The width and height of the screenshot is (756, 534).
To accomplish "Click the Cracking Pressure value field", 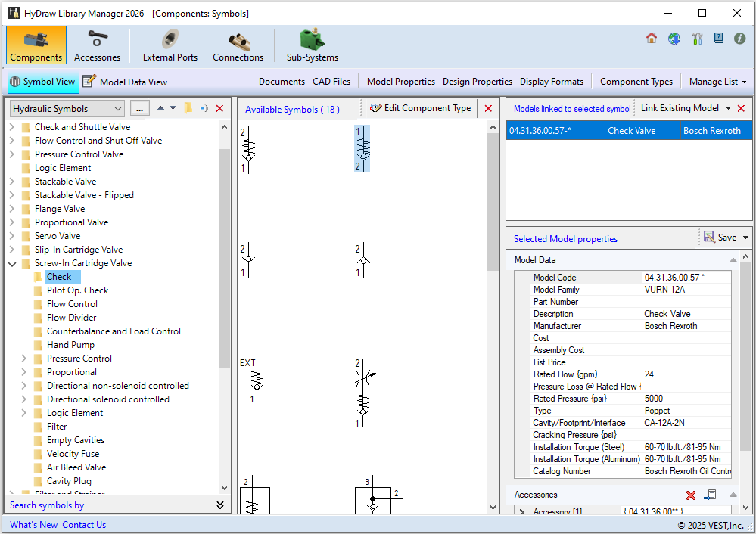I will pos(686,435).
